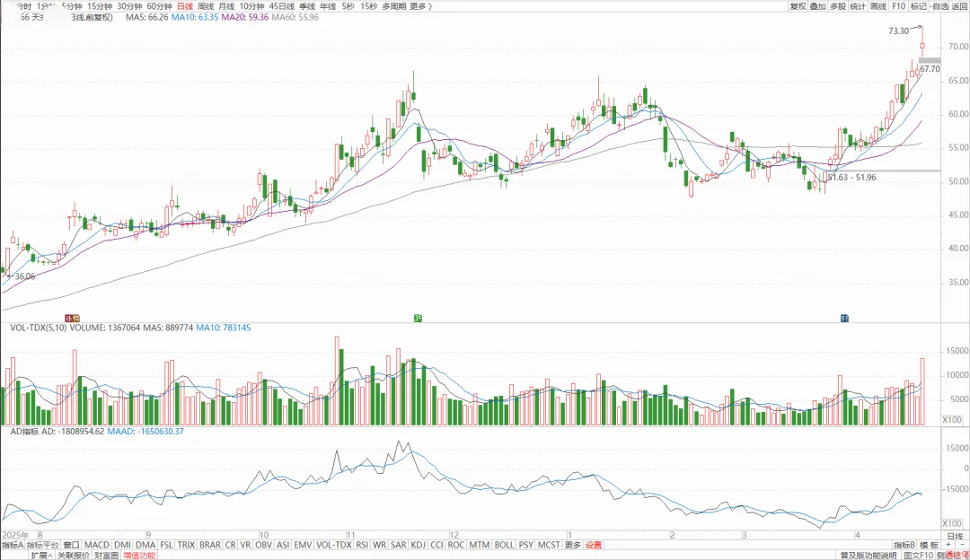Select the 5秒 period tab
The height and width of the screenshot is (560, 970).
348,6
